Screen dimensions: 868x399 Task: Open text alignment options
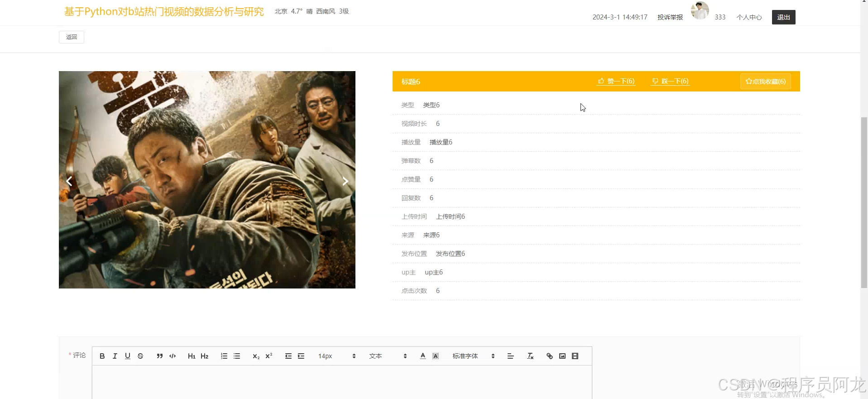pos(511,356)
